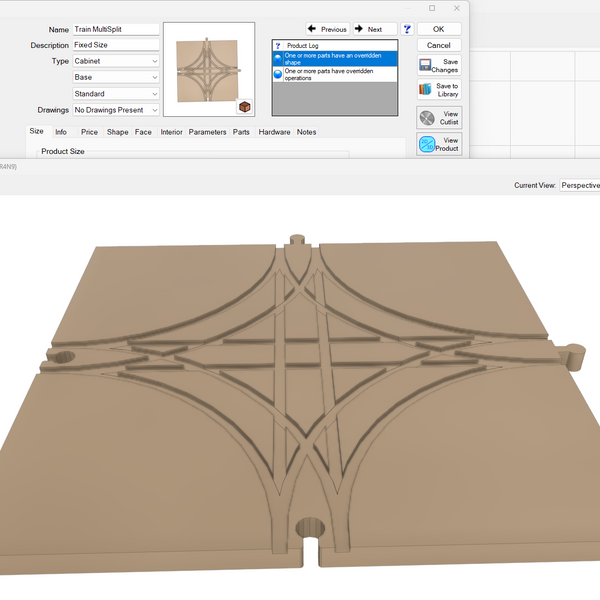
Task: Open the Current View Perspective dropdown
Action: tap(579, 185)
